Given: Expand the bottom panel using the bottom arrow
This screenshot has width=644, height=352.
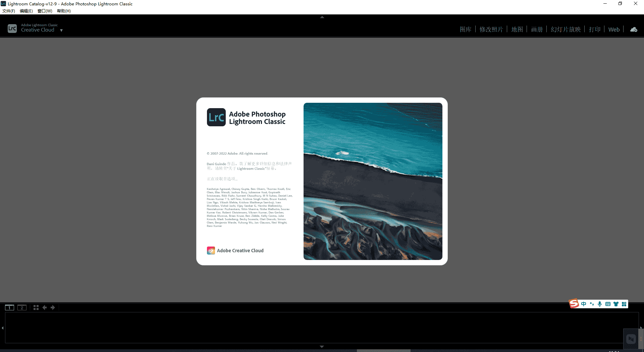Looking at the screenshot, I should [322, 346].
